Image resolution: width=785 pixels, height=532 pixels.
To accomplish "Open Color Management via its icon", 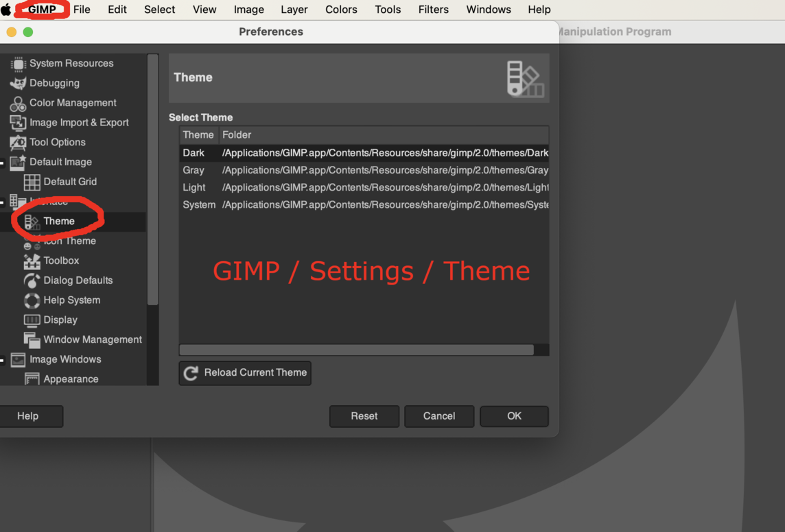I will (x=18, y=104).
